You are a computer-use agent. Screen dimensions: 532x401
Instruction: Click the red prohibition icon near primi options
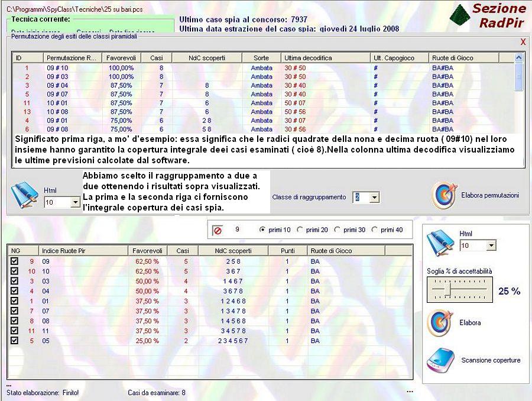[218, 231]
